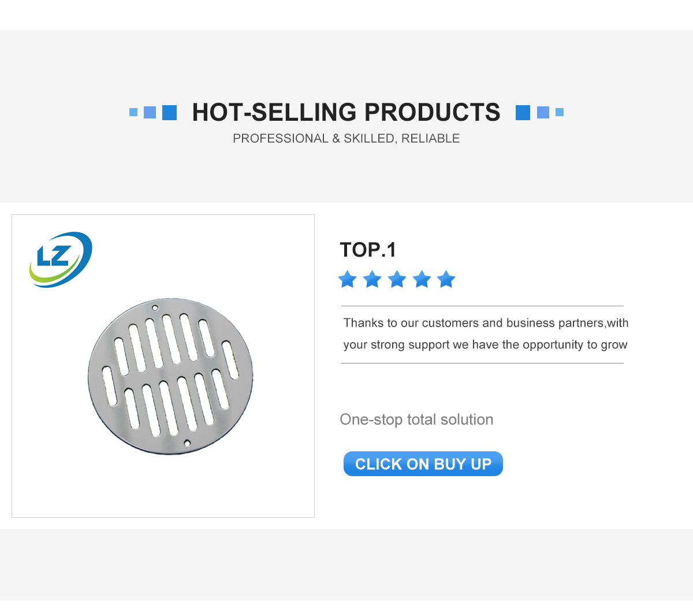Image resolution: width=693 pixels, height=616 pixels.
Task: Click the strong support opportunity to grow line
Action: point(485,345)
